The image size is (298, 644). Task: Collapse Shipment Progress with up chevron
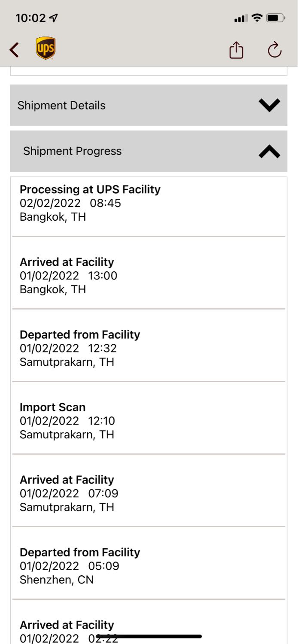[x=270, y=151]
